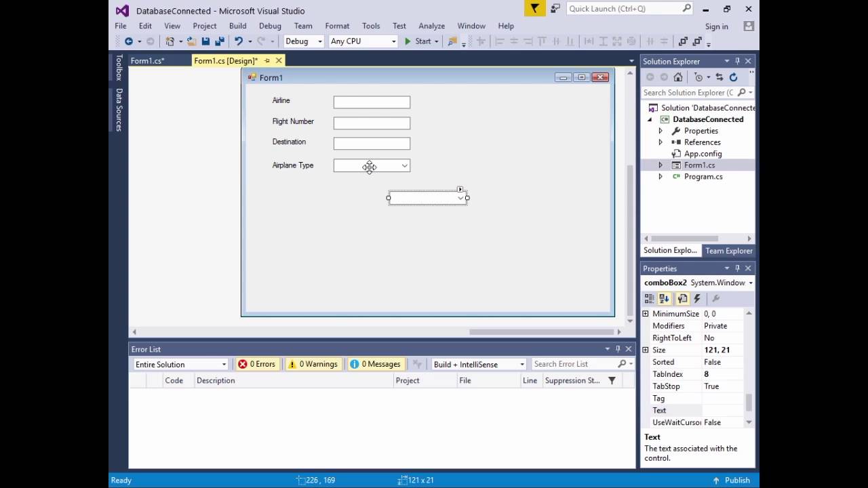Toggle the 0 Errors filter button
This screenshot has width=868, height=488.
[256, 364]
